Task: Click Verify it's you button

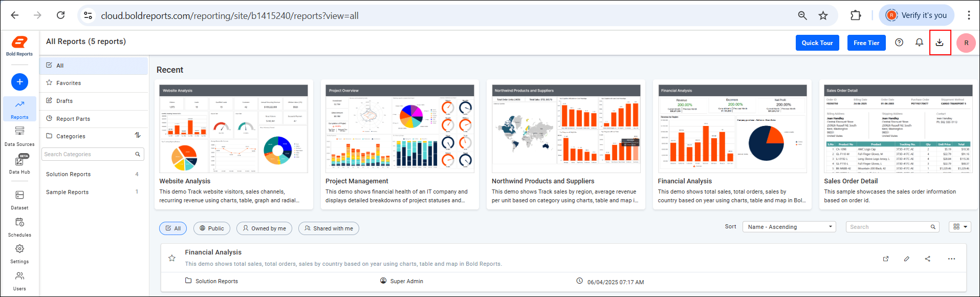Action: tap(917, 15)
